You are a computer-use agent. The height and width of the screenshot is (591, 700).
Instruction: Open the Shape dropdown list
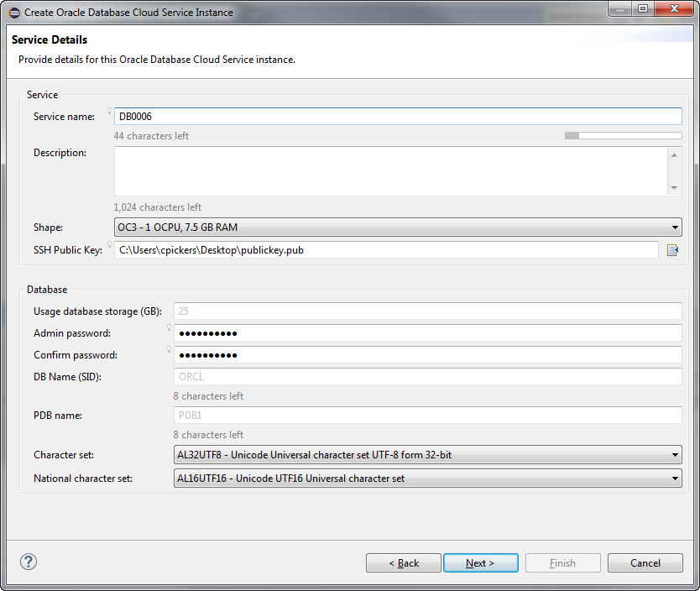click(x=398, y=228)
